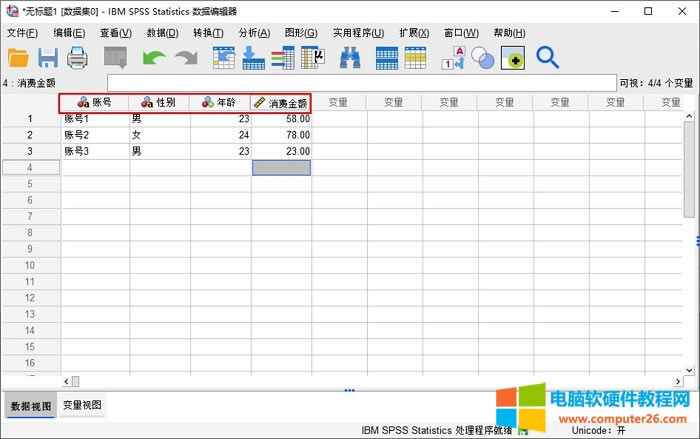Switch to the 变量视图 tab

(82, 405)
